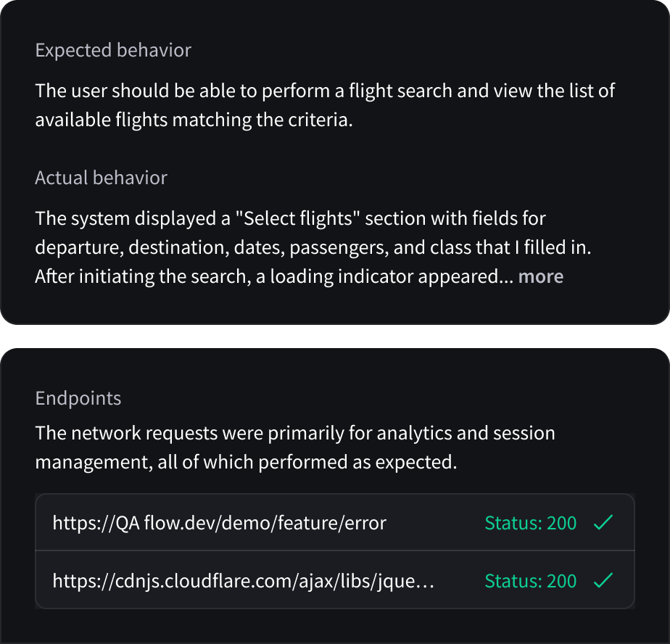Collapse the Endpoints section header
670x644 pixels.
coord(78,397)
